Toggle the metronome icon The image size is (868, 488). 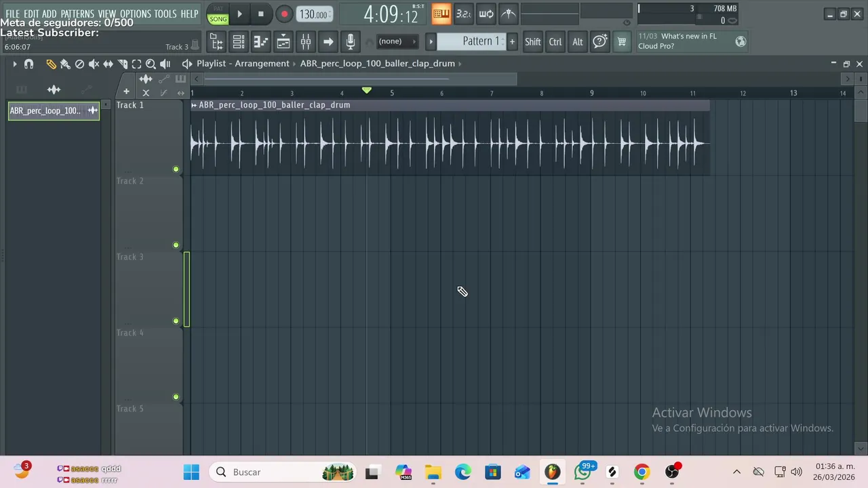point(509,14)
